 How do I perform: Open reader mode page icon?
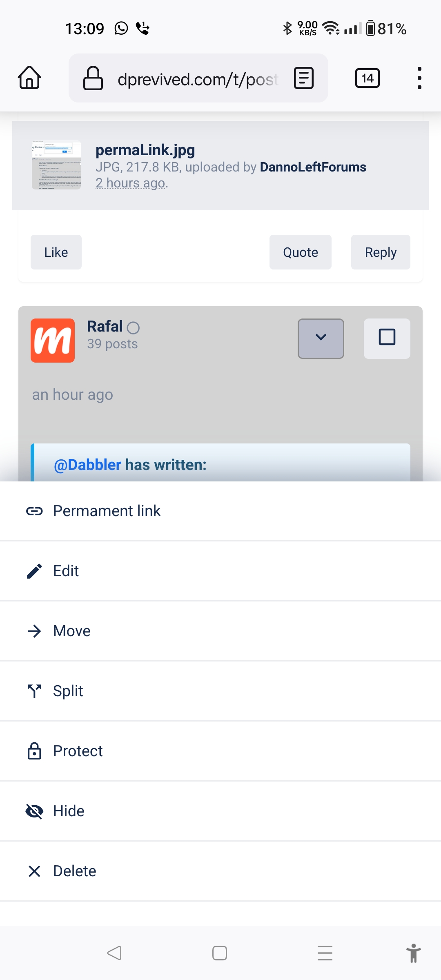click(304, 78)
